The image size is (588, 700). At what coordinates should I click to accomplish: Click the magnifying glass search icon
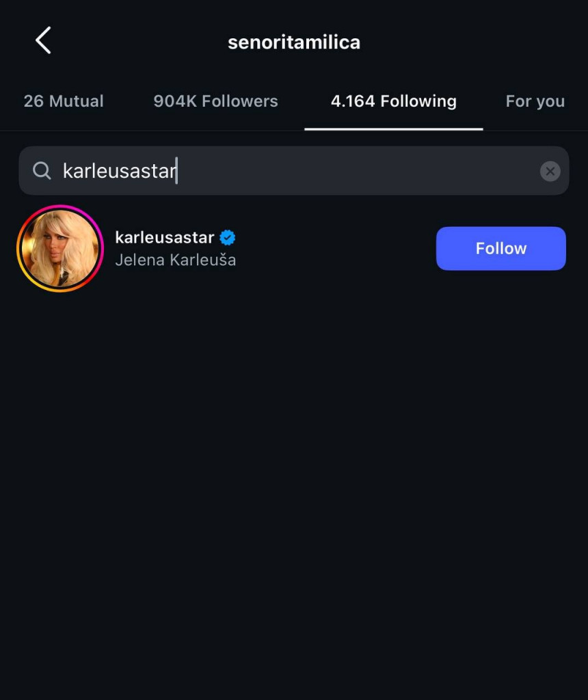point(42,171)
